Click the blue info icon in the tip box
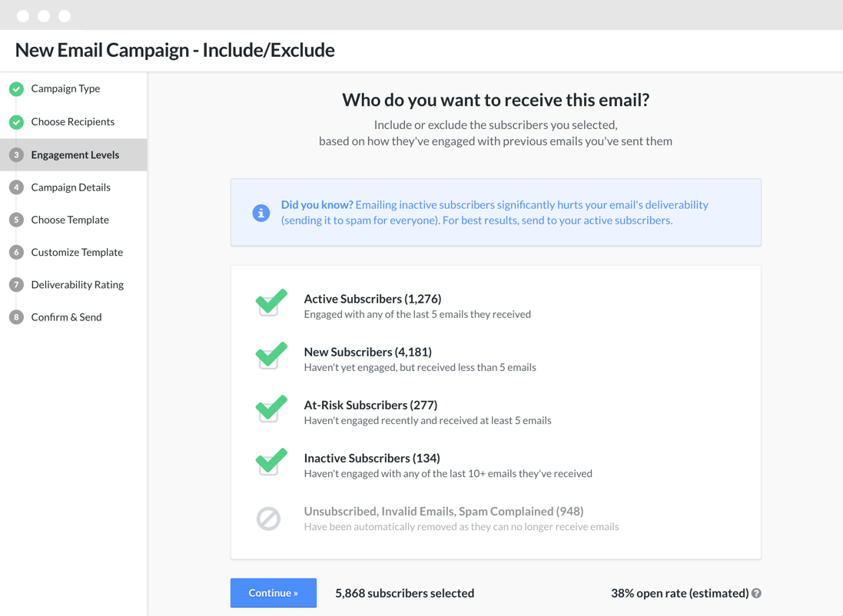The height and width of the screenshot is (616, 843). pos(261,213)
